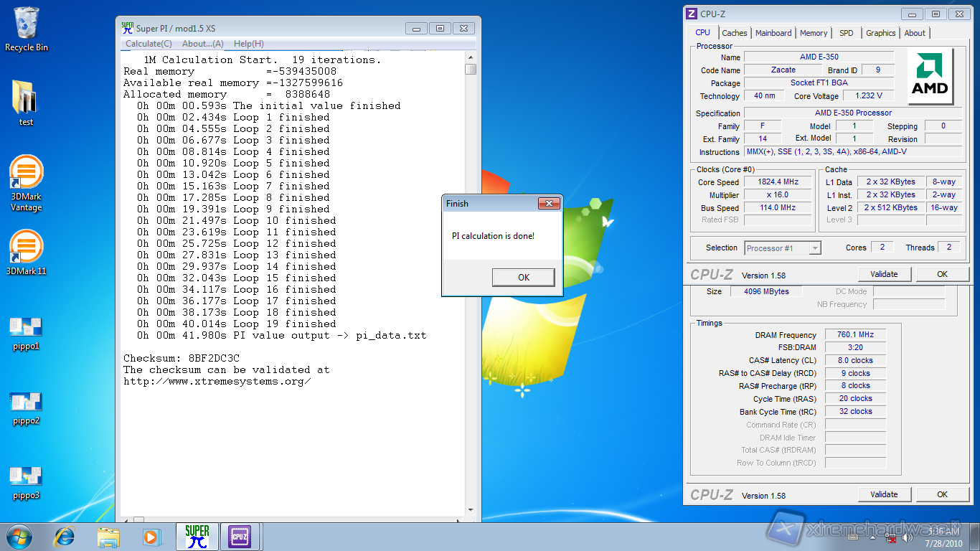Screen dimensions: 980x551
Task: Expand the Processor #1 selection dropdown
Action: point(814,248)
